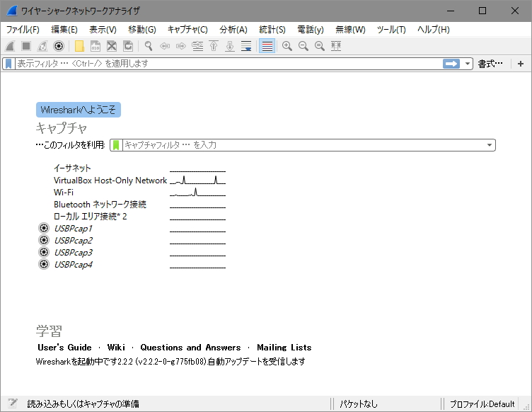The width and height of the screenshot is (532, 412).
Task: Open the ヘルプ(H) menu
Action: pos(433,30)
